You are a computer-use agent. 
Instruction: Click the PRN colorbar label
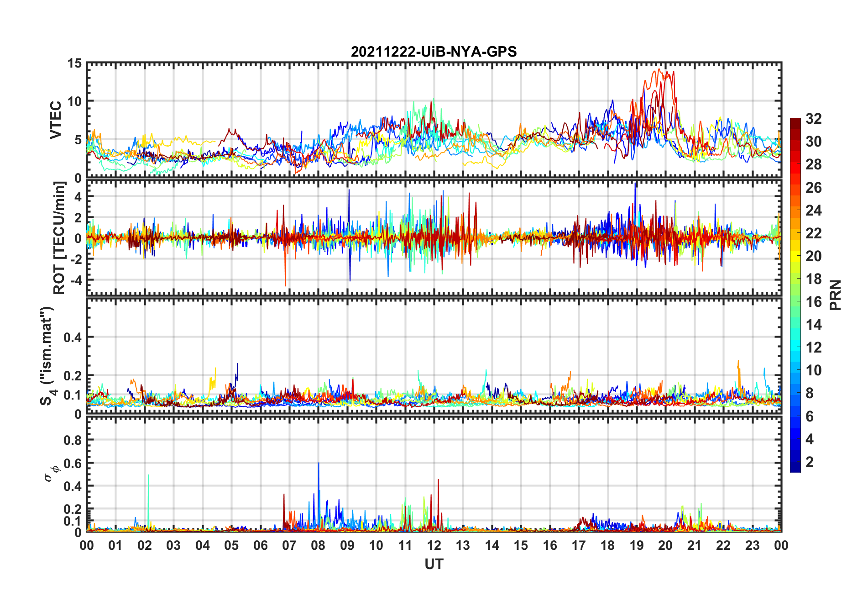[835, 295]
